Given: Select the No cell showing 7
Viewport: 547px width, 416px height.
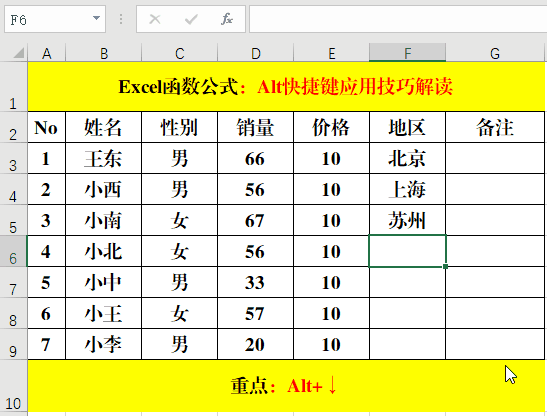Looking at the screenshot, I should point(46,344).
